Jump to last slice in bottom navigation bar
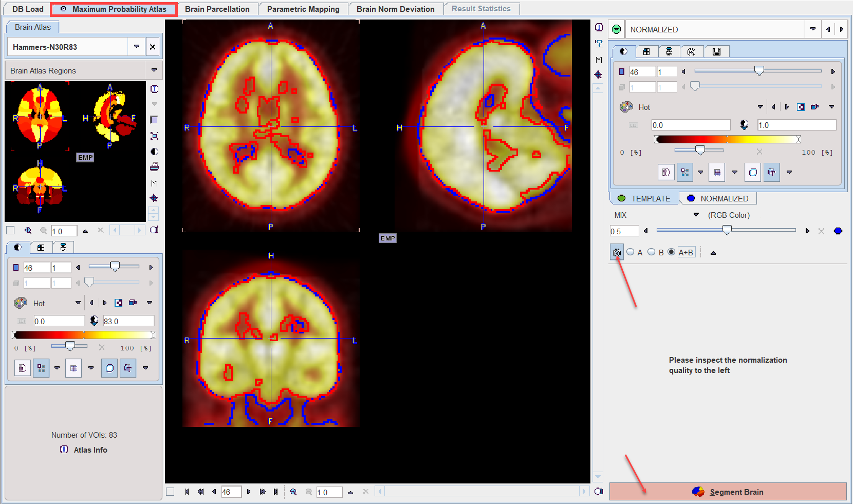Screen dimensions: 853x504 coord(275,492)
